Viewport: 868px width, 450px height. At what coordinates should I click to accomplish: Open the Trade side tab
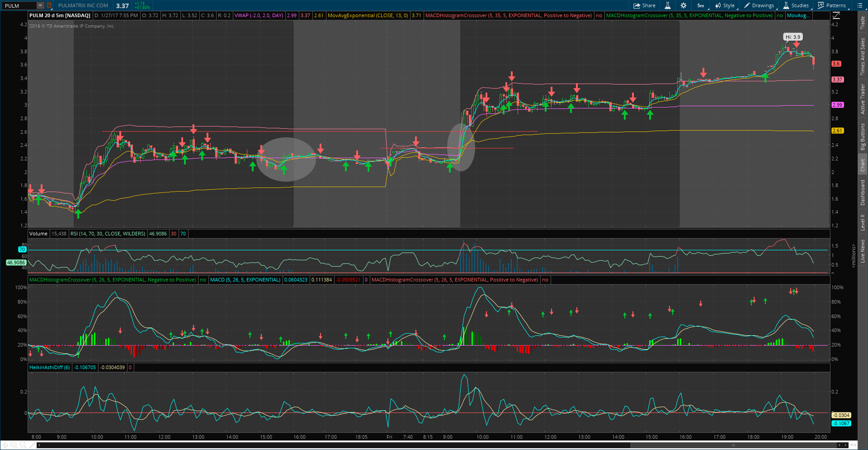click(x=863, y=23)
